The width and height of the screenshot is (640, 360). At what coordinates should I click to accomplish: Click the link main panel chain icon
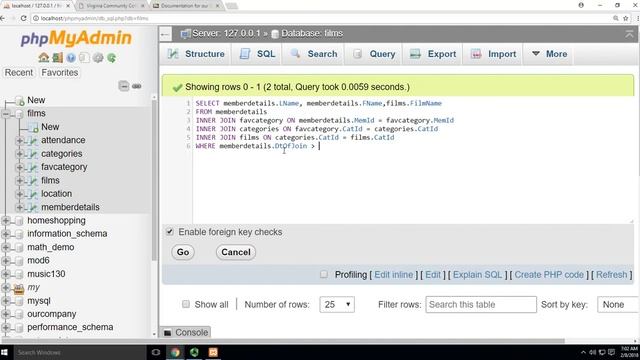tap(137, 86)
